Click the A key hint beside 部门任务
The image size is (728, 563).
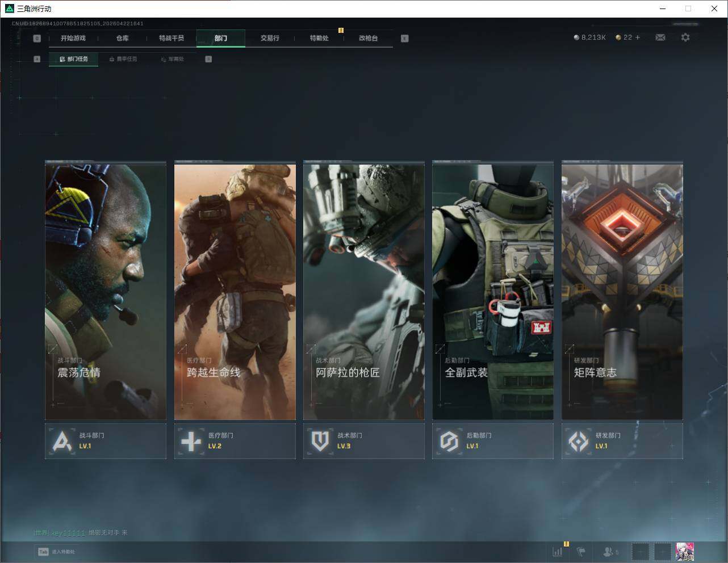37,59
